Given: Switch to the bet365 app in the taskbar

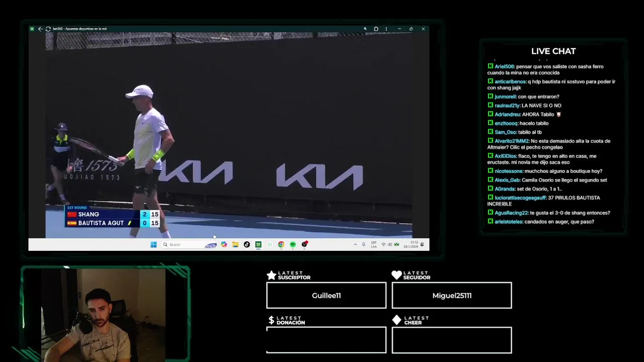Looking at the screenshot, I should click(x=258, y=244).
